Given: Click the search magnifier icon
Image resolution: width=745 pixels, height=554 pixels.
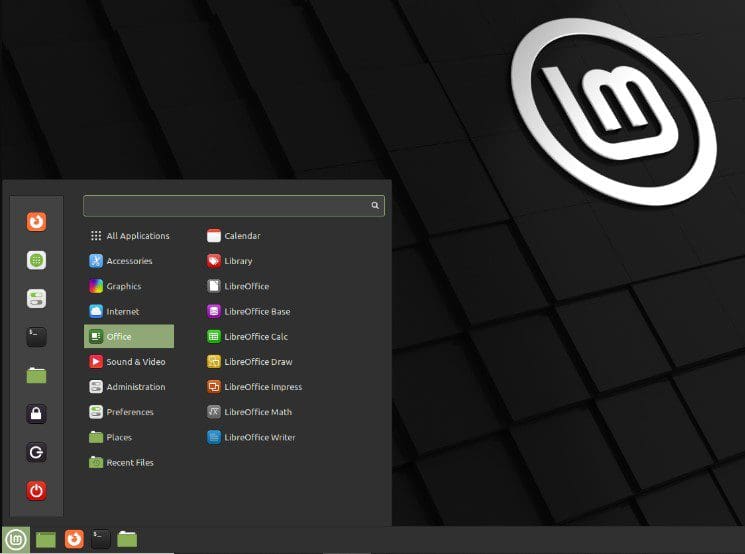Looking at the screenshot, I should pyautogui.click(x=375, y=205).
